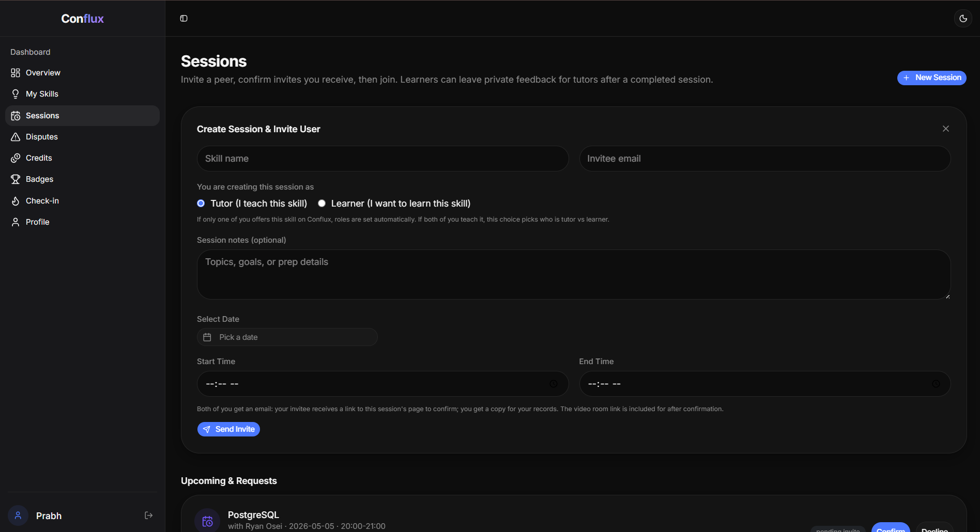Viewport: 980px width, 532px height.
Task: Click the Dashboard sidebar label
Action: 30,52
